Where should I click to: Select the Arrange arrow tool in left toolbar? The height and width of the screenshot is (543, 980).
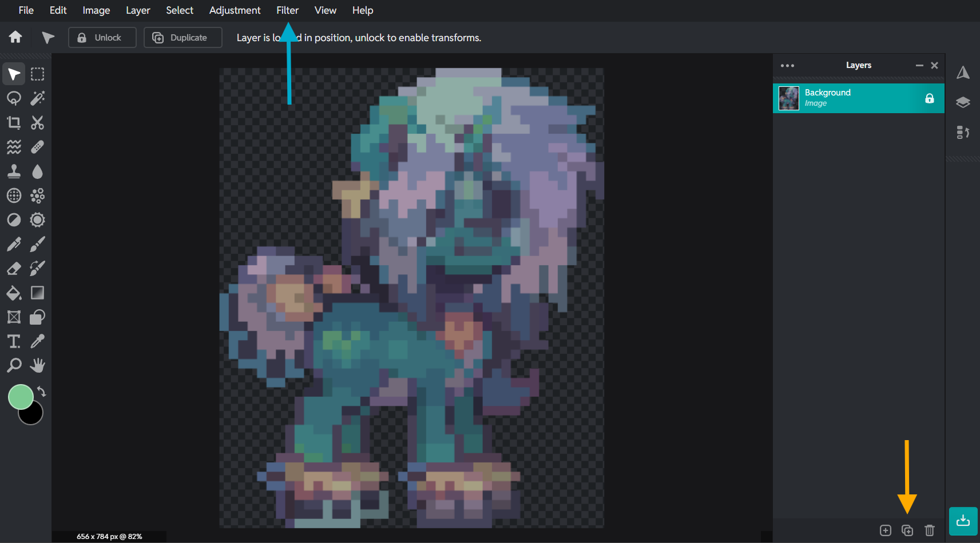point(14,74)
